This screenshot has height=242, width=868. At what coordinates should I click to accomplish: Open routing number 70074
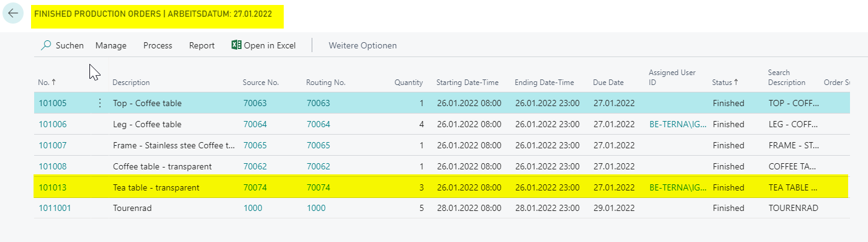click(319, 187)
